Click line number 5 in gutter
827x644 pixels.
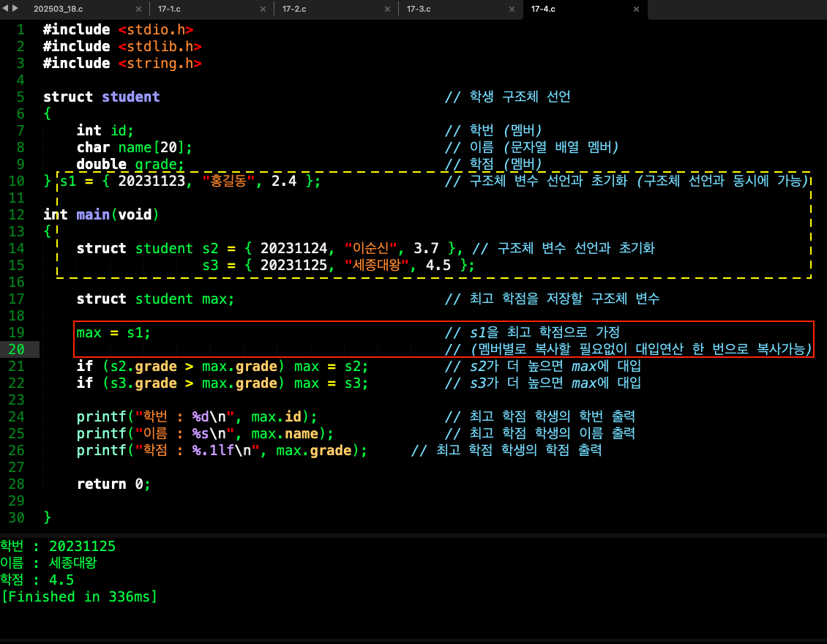[20, 97]
